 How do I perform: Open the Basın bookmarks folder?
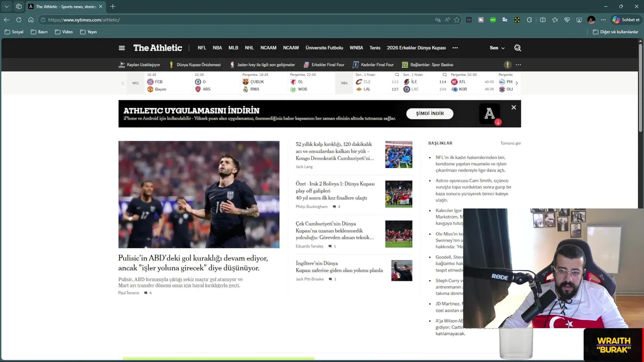39,32
